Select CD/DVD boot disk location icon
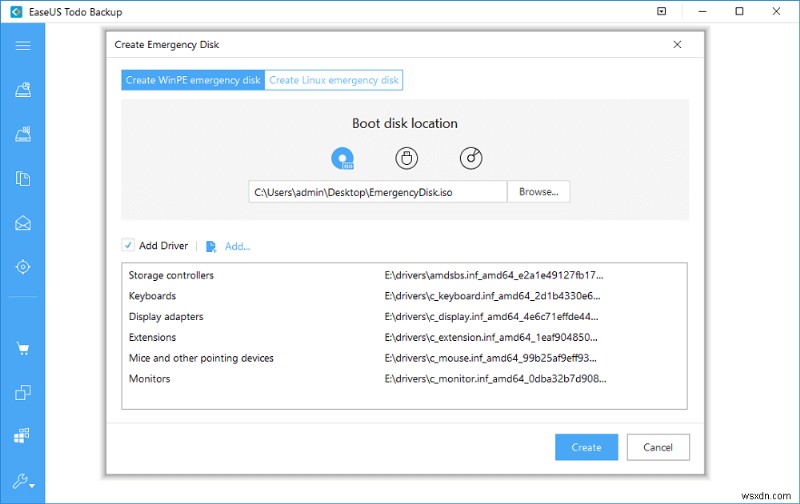 click(x=471, y=158)
